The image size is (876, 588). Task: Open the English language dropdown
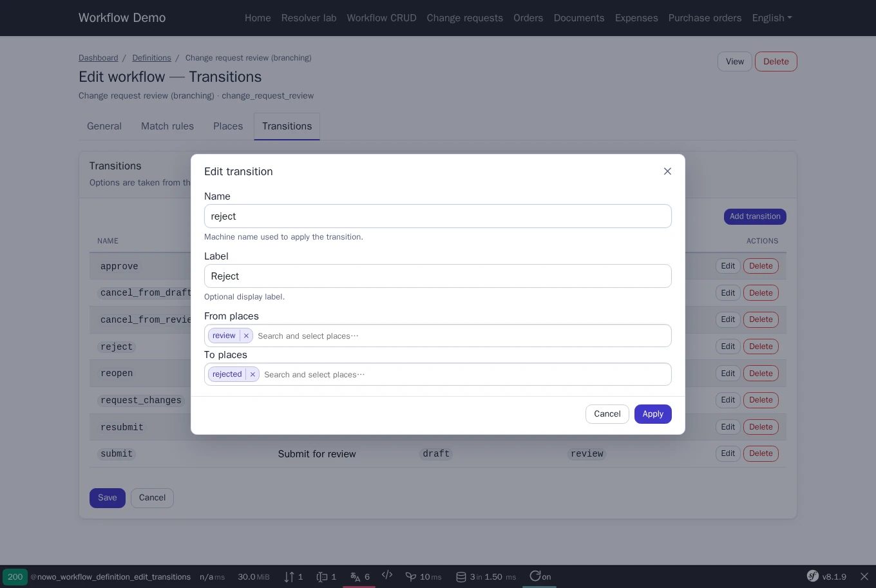click(x=772, y=18)
